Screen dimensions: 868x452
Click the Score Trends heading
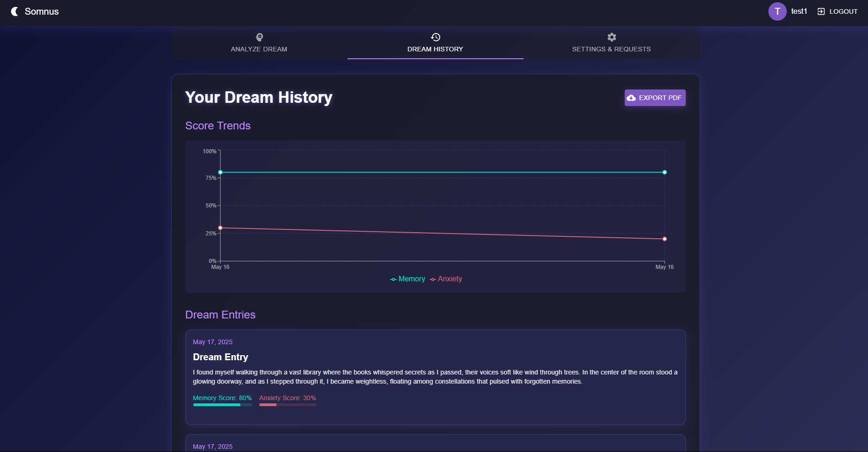coord(218,126)
